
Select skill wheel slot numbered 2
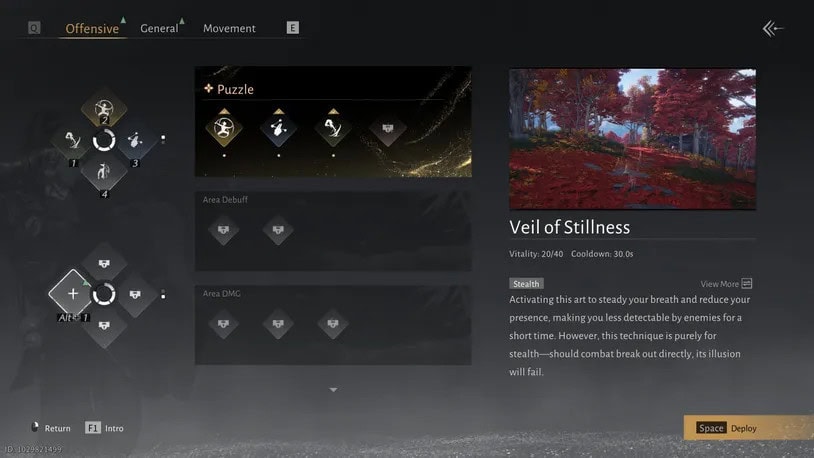104,110
